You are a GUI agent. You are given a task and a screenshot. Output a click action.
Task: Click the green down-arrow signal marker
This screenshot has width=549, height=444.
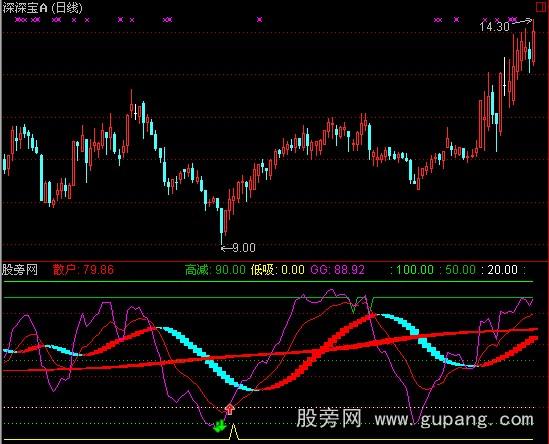pos(220,426)
